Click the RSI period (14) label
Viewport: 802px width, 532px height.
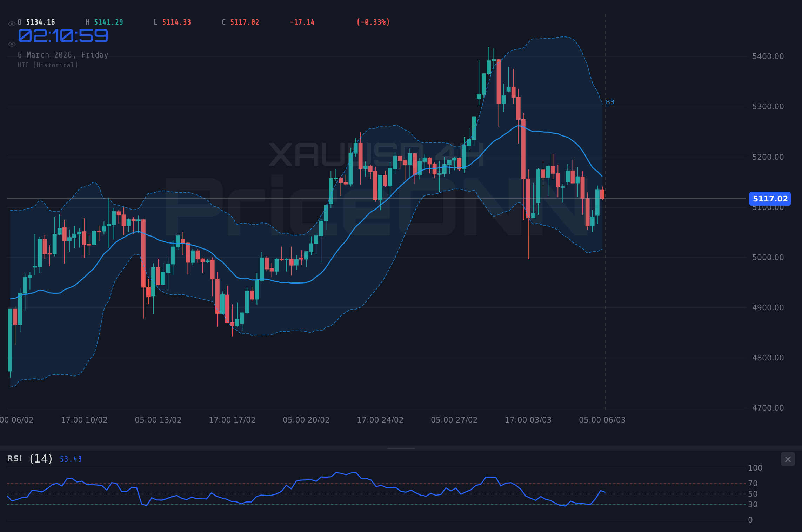[x=41, y=459]
